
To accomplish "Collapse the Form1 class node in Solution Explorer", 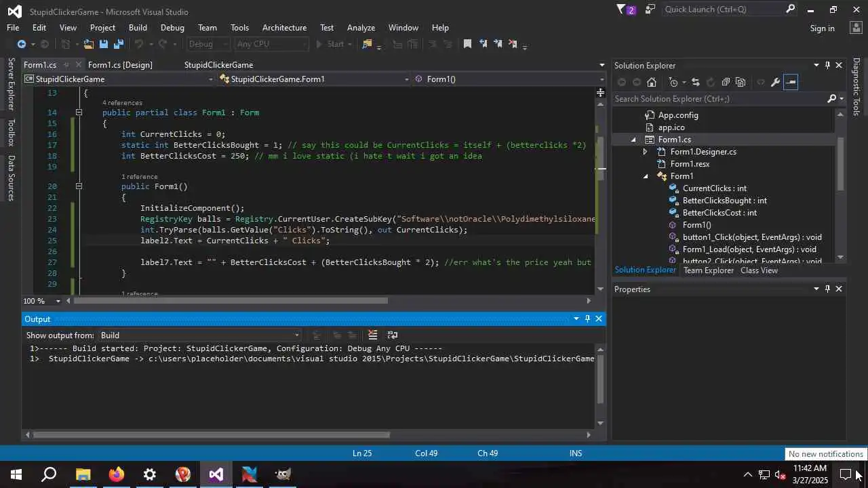I will (x=646, y=176).
